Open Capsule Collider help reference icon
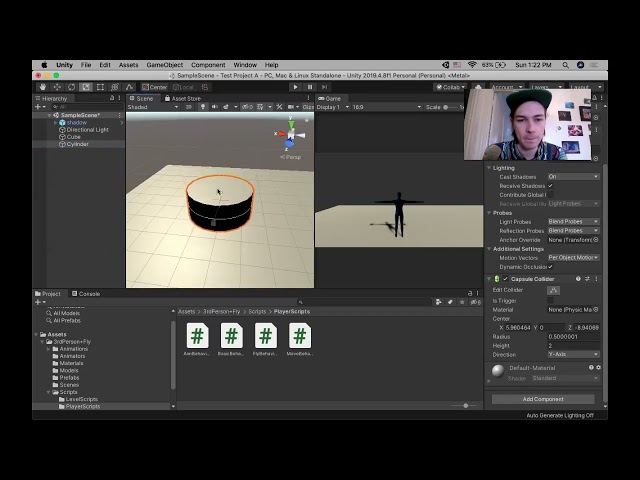The image size is (640, 480). [578, 279]
